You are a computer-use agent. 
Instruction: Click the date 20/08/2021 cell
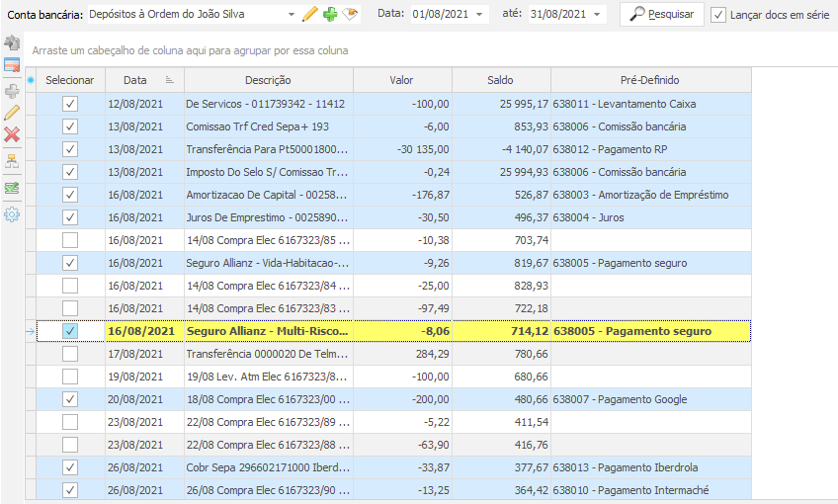(145, 399)
